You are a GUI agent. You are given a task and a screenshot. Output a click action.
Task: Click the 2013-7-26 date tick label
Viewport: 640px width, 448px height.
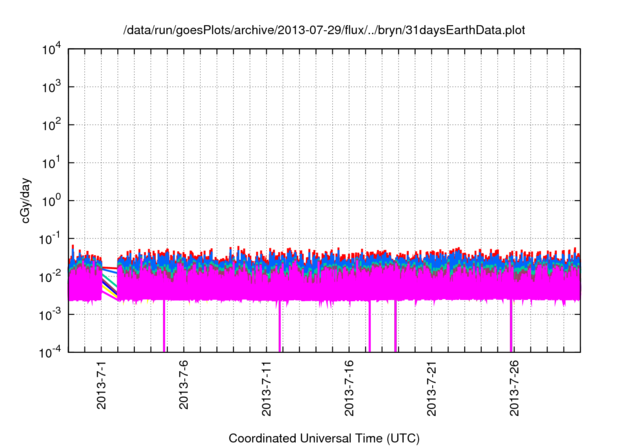tap(514, 388)
